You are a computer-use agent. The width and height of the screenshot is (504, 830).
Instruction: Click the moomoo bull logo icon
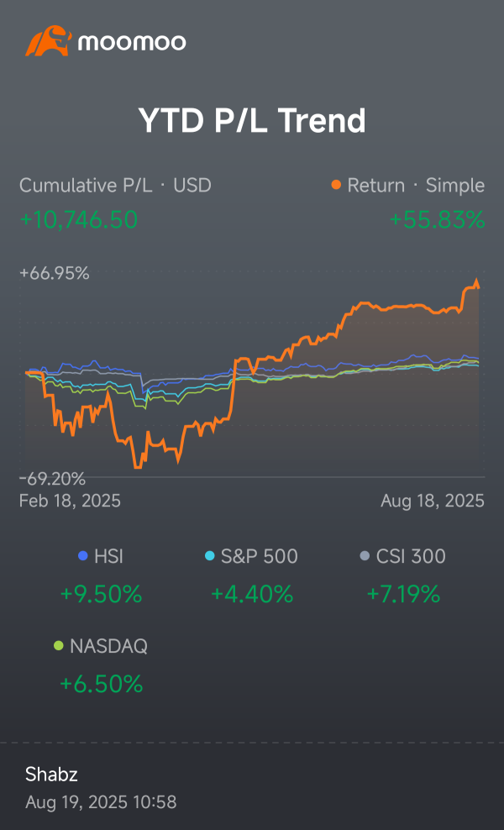coord(49,40)
